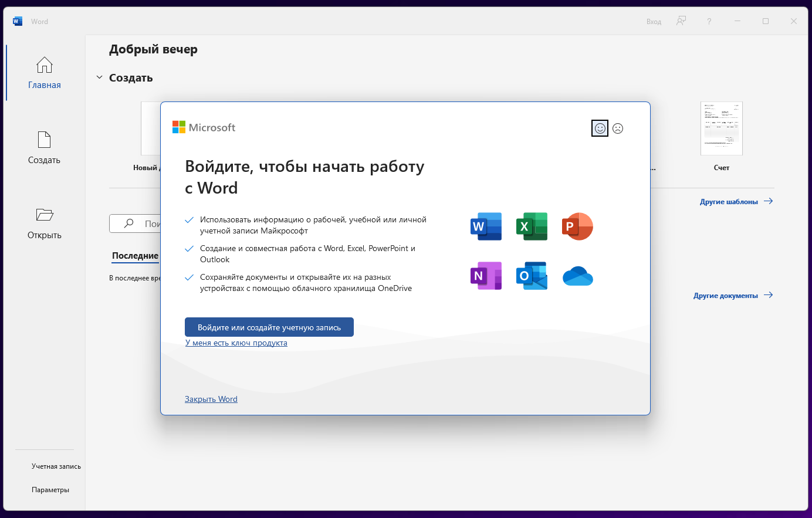Click the Outlook app icon
812x518 pixels.
(532, 276)
